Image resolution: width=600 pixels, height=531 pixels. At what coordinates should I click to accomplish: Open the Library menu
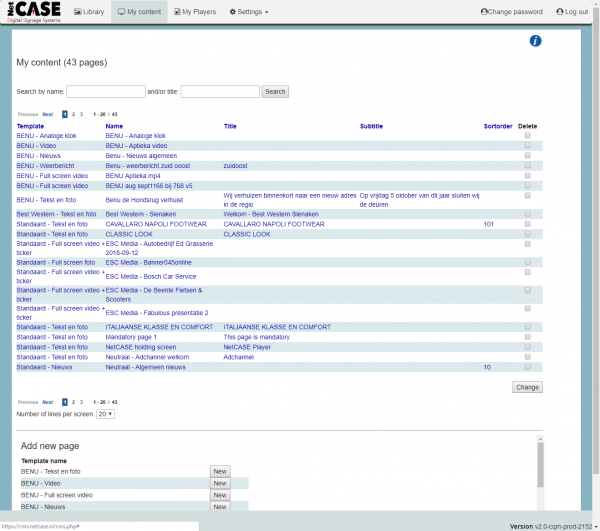pyautogui.click(x=89, y=12)
